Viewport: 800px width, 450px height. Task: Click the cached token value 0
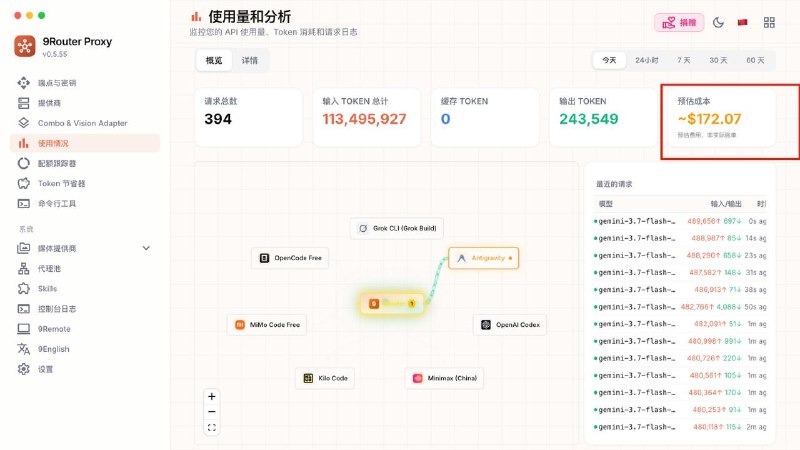pos(445,119)
